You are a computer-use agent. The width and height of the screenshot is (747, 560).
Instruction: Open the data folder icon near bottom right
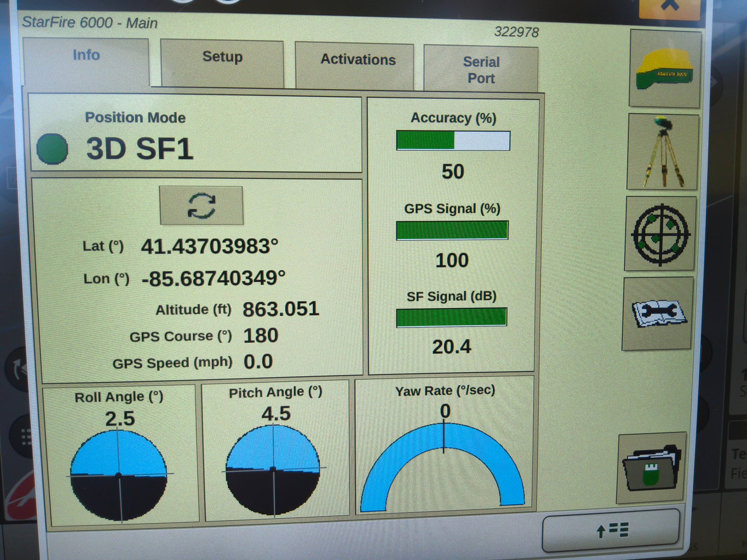650,468
